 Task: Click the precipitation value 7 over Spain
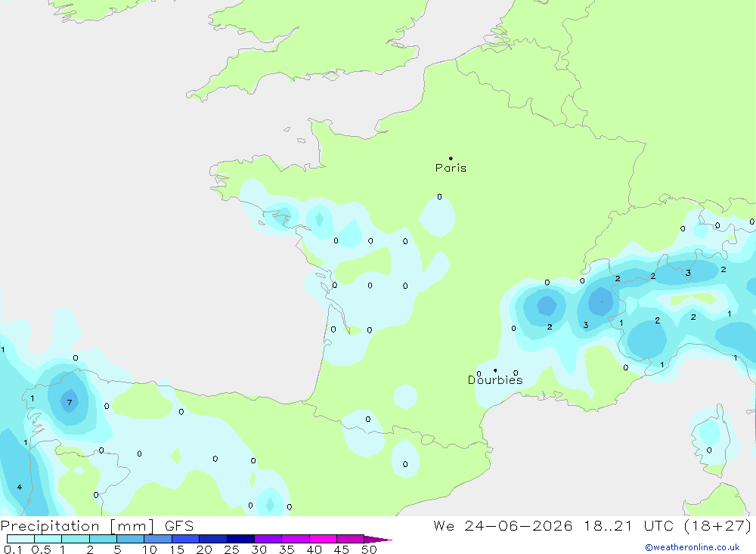point(70,403)
